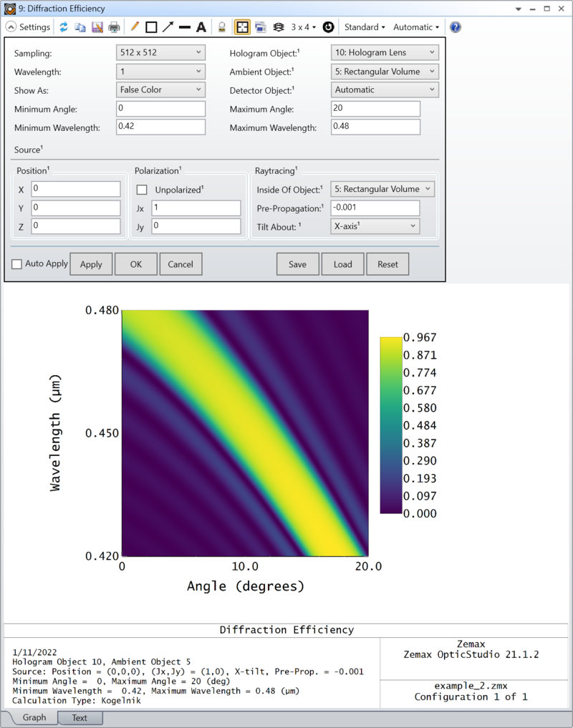Refresh the Diffraction Efficiency plot
This screenshot has height=728, width=573.
pyautogui.click(x=63, y=26)
